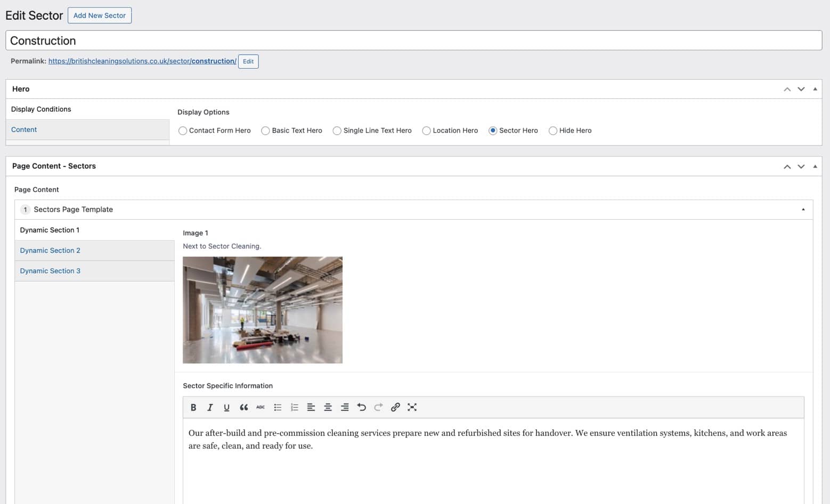Move Page Content - Sectors panel up
The image size is (830, 504).
click(x=787, y=167)
